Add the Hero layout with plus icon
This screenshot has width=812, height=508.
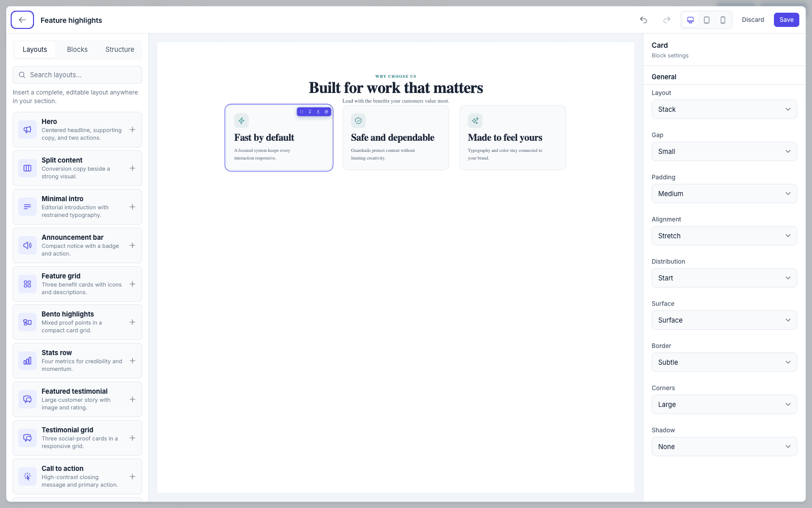coord(132,130)
